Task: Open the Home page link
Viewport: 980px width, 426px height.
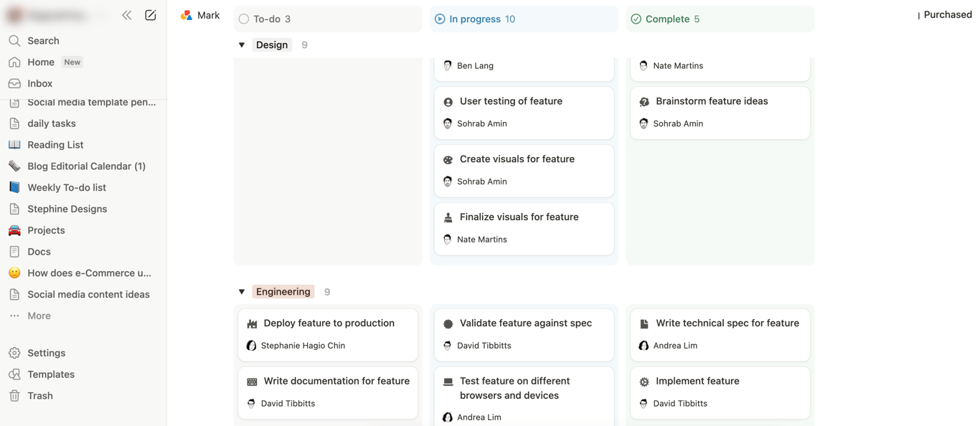Action: tap(41, 62)
